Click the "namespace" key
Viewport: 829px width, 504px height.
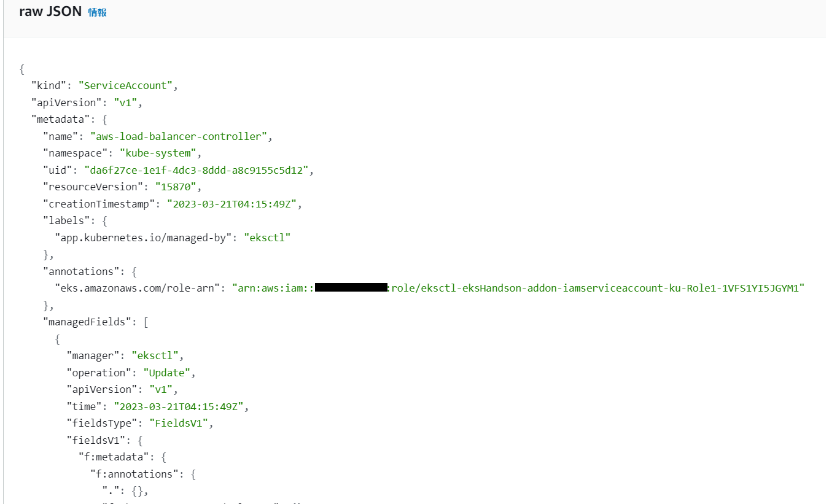76,153
